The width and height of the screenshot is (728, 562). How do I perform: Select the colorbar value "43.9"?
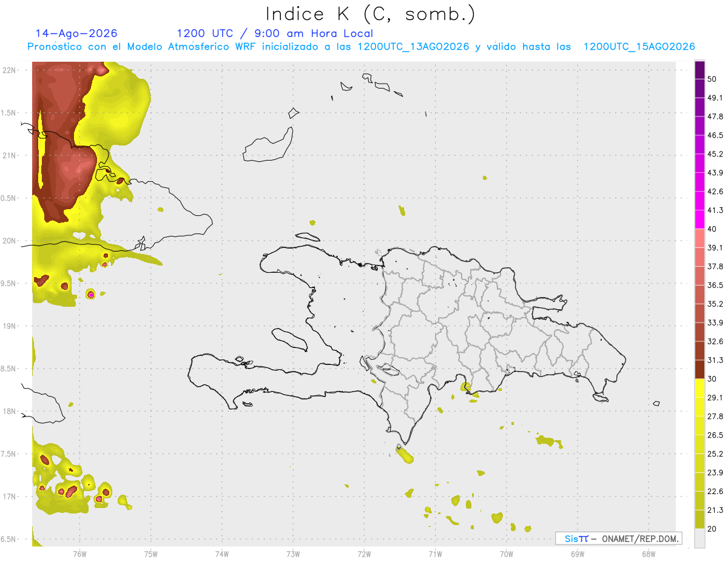click(x=715, y=173)
